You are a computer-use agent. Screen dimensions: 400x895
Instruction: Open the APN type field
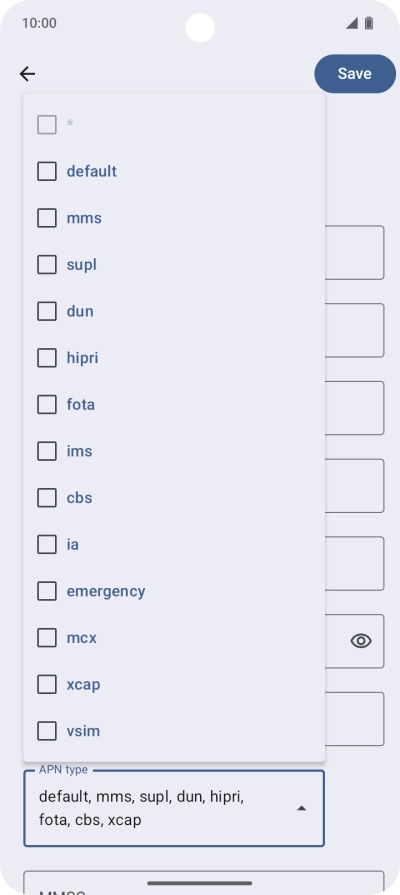(174, 808)
